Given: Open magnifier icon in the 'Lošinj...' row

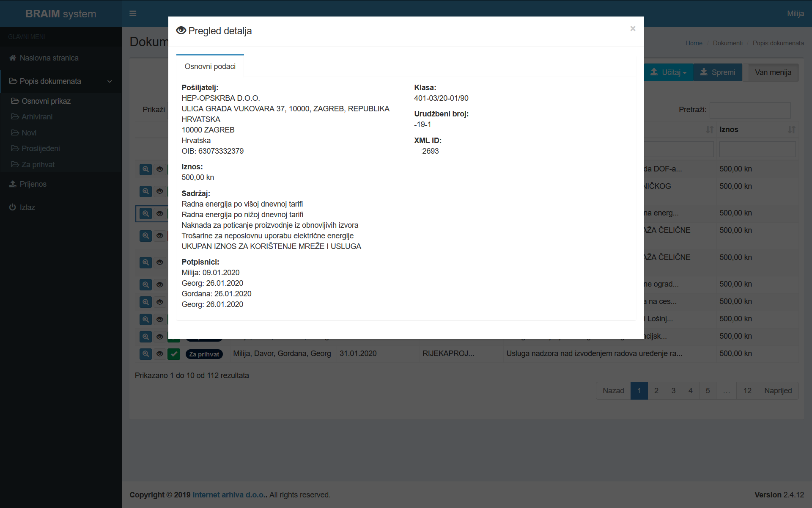Looking at the screenshot, I should click(145, 319).
